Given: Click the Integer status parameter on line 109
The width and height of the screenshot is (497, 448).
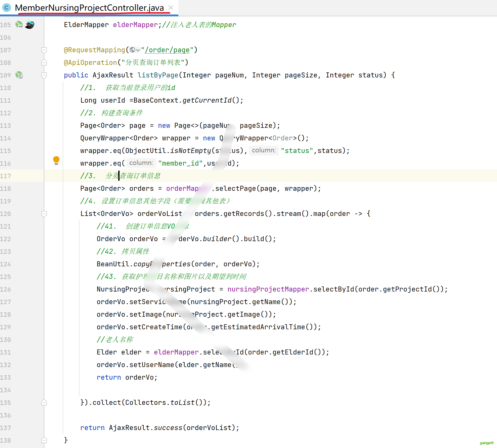Looking at the screenshot, I should [x=355, y=75].
